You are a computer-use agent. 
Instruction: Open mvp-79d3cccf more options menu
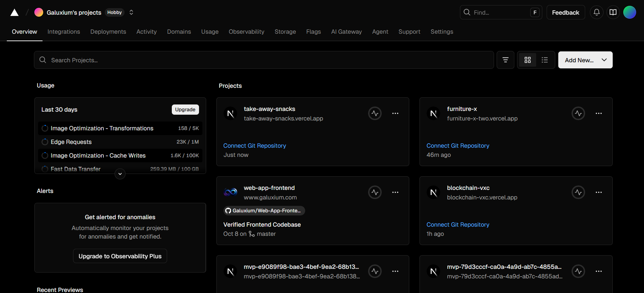[x=599, y=271]
